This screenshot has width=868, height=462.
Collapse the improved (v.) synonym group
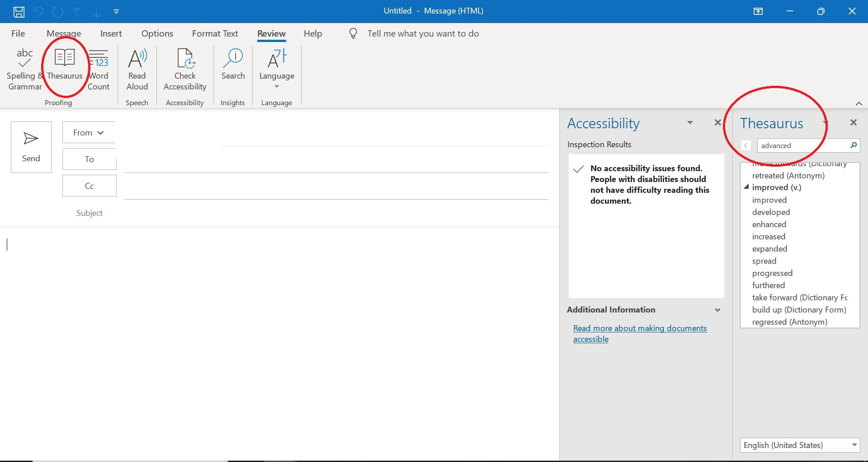[x=746, y=187]
